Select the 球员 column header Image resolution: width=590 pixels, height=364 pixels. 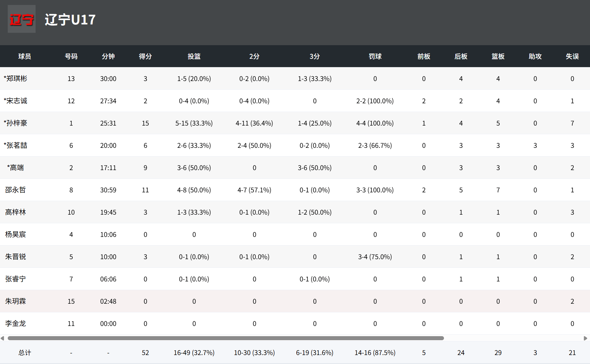[x=24, y=56]
